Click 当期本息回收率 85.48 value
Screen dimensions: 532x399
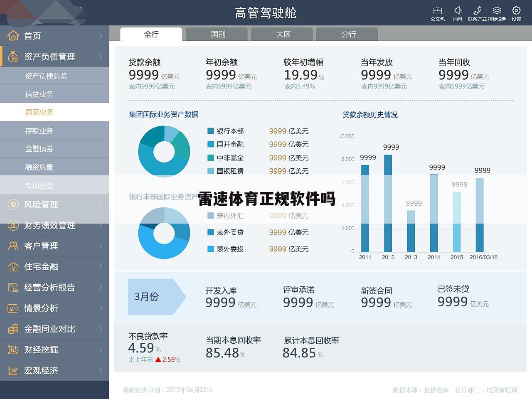click(222, 353)
